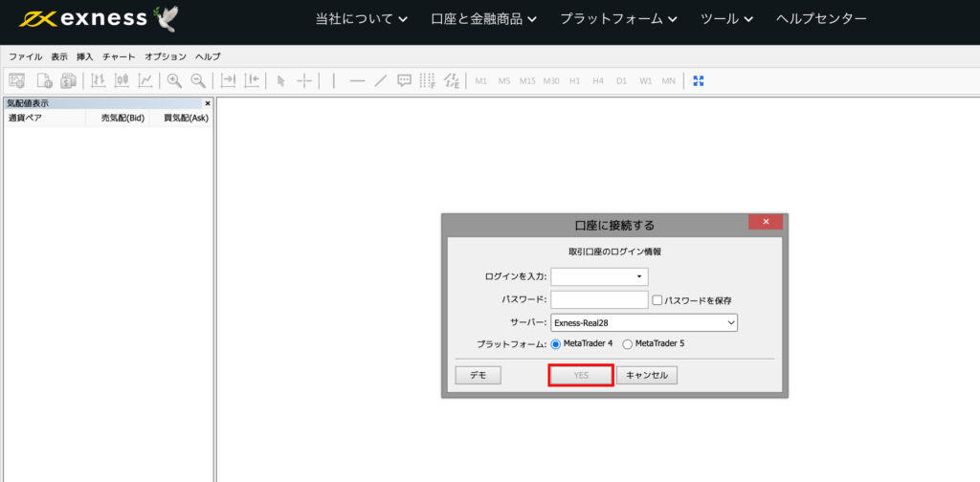Screen dimensions: 980x482
Task: Switch chart to candlesticks style
Action: [x=122, y=80]
